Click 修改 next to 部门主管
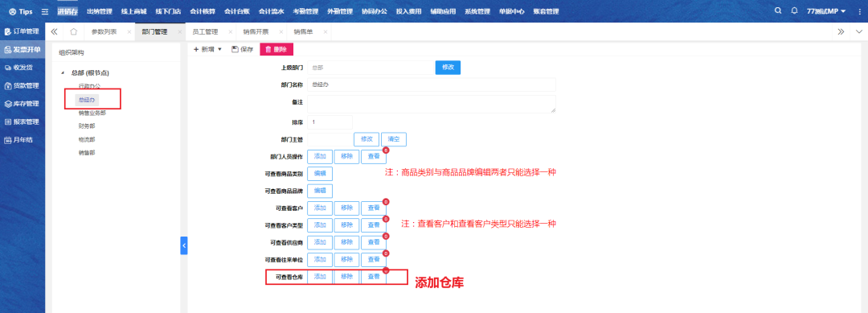Image resolution: width=868 pixels, height=313 pixels. tap(366, 139)
